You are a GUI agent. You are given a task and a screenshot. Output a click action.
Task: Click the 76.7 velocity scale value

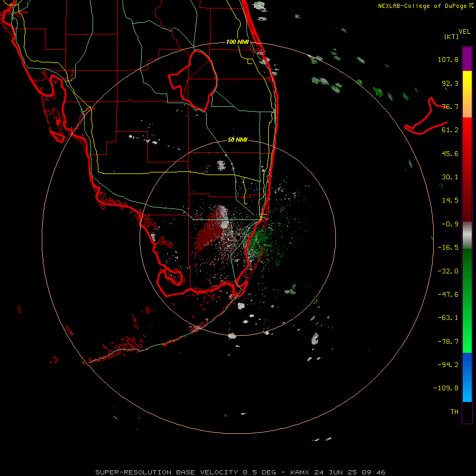(x=450, y=106)
